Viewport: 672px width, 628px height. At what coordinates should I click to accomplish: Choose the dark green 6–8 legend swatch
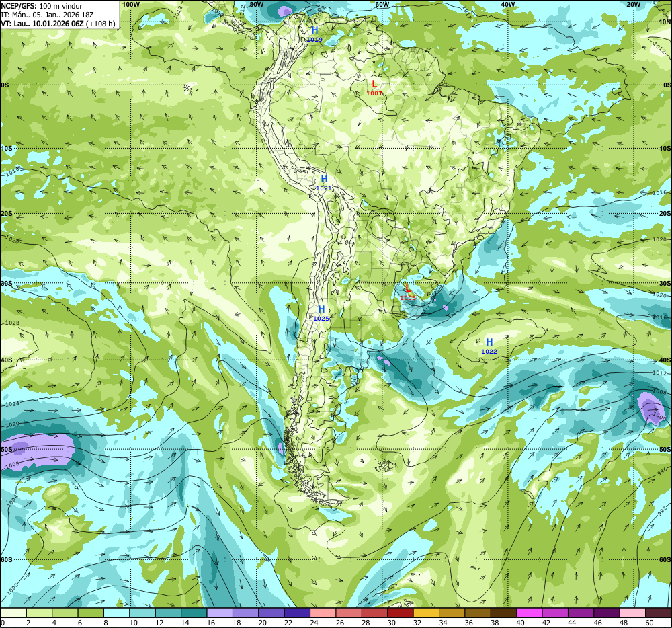tap(91, 613)
